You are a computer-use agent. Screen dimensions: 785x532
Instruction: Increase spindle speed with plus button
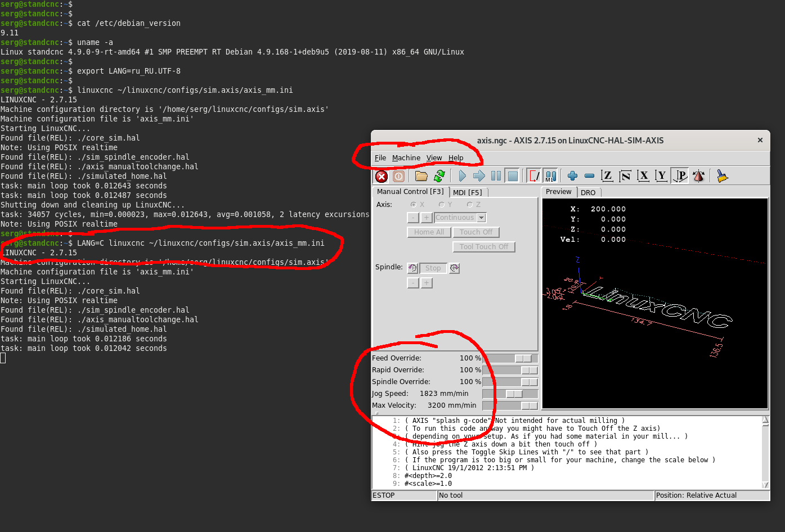click(427, 283)
